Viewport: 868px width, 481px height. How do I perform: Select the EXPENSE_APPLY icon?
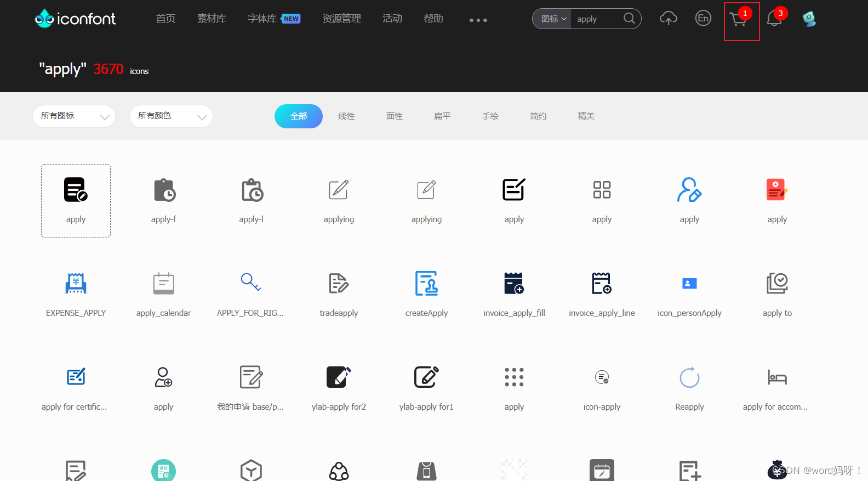76,284
